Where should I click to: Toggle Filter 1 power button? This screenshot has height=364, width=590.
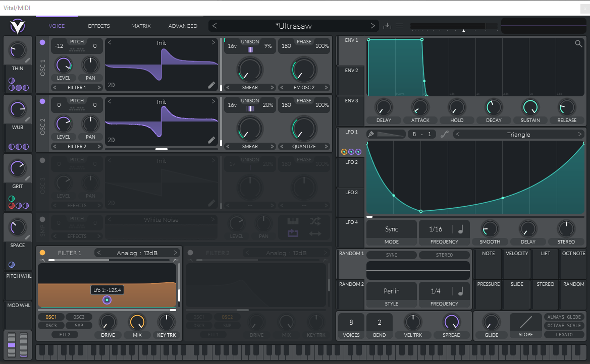click(42, 253)
